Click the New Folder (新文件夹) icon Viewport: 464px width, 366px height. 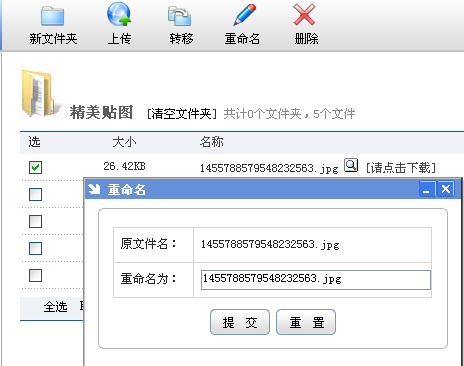tap(53, 16)
